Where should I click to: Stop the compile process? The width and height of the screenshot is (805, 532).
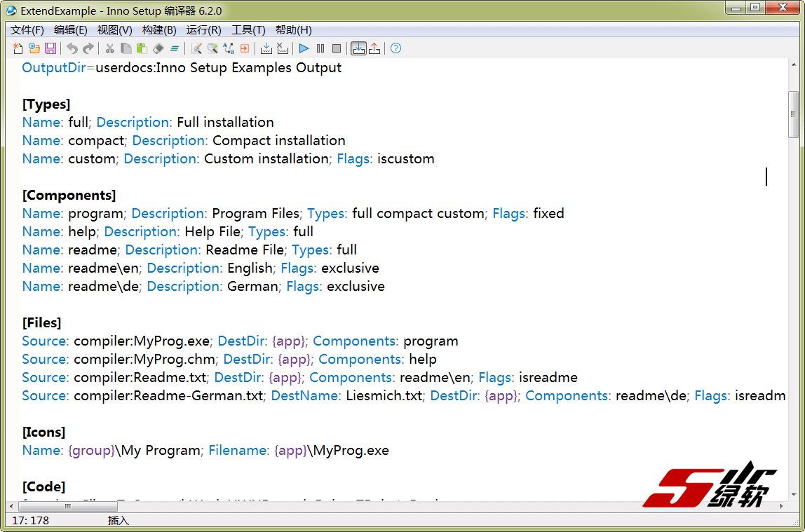pos(283,49)
